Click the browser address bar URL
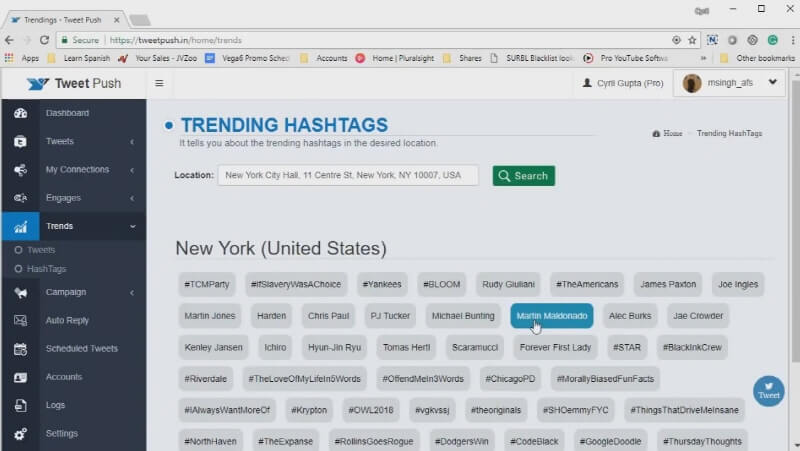The image size is (800, 451). pyautogui.click(x=176, y=40)
